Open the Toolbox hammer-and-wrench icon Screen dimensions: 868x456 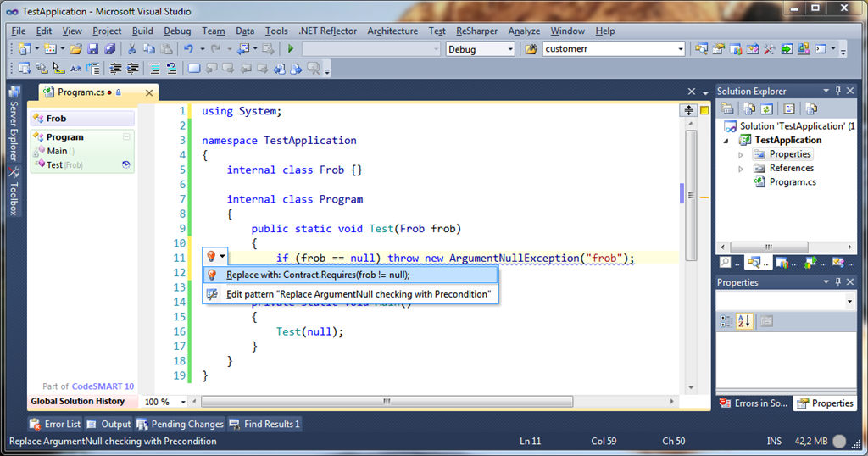coord(770,48)
